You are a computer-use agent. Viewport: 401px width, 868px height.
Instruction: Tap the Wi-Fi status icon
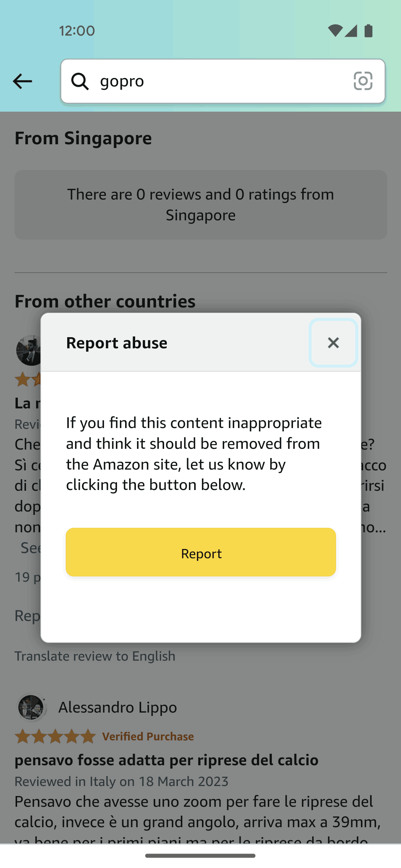(335, 31)
